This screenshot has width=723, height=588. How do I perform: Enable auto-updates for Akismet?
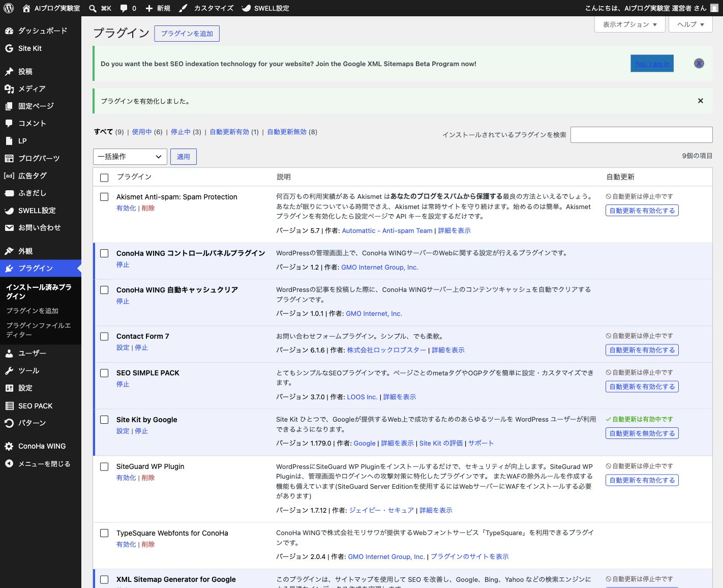[x=642, y=211]
